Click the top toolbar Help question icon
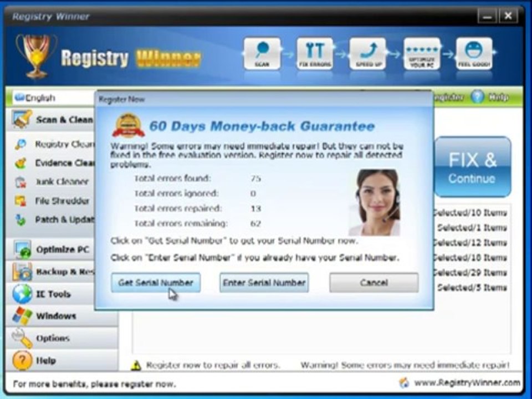 tap(477, 98)
